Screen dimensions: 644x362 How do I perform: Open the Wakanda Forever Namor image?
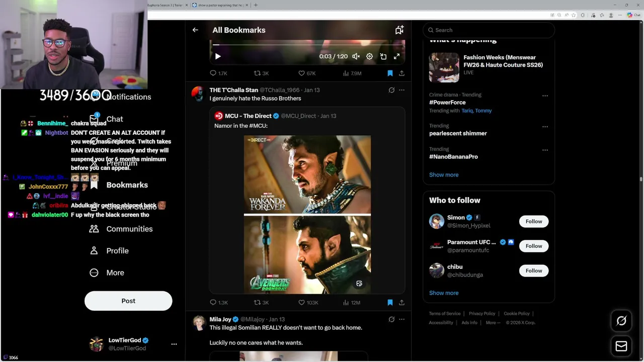click(307, 174)
